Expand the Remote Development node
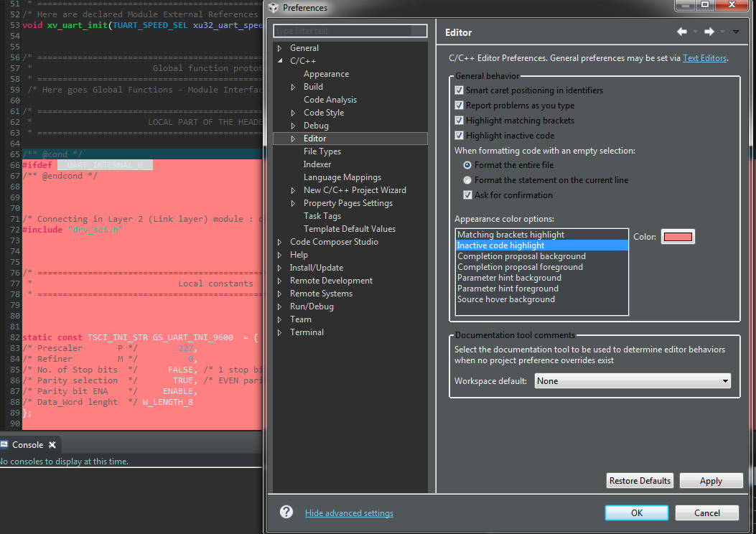 click(x=280, y=281)
